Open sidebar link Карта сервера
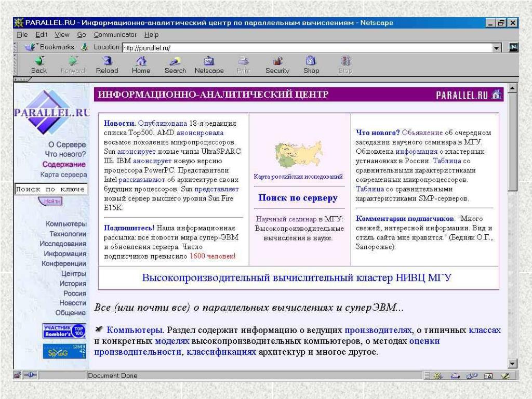 pyautogui.click(x=63, y=175)
